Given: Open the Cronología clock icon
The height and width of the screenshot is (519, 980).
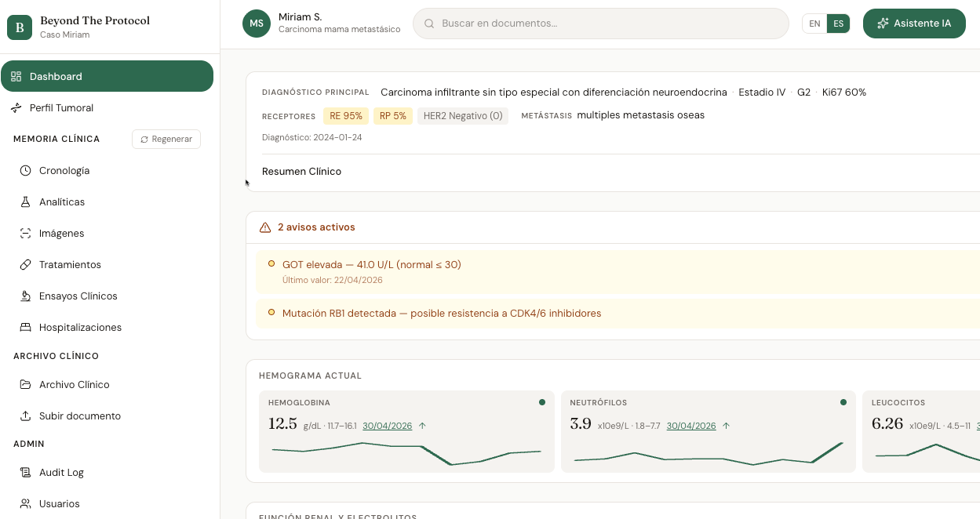Looking at the screenshot, I should pos(25,170).
